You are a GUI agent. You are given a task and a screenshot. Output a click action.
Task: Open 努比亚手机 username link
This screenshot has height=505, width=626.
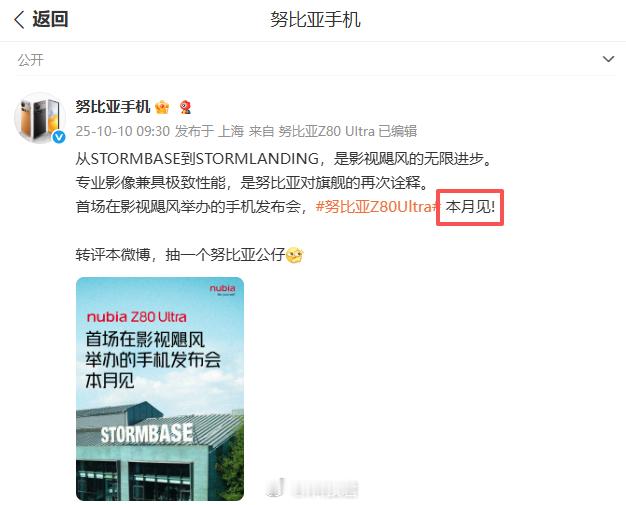pos(113,107)
